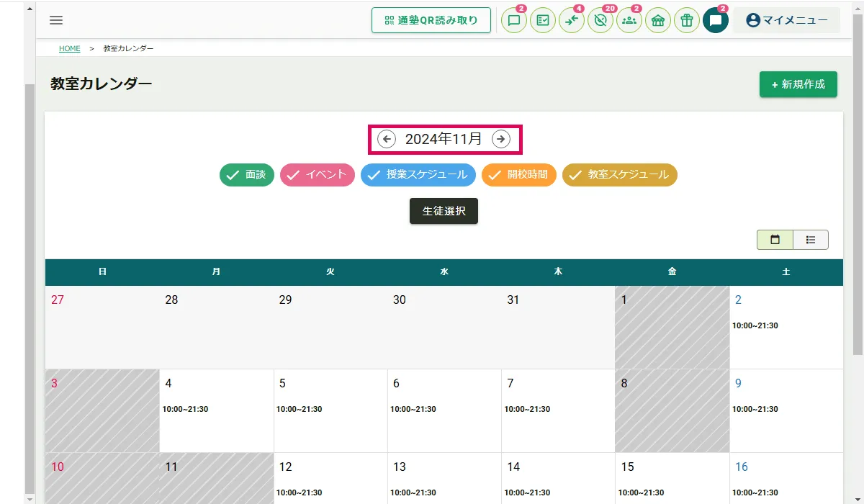This screenshot has width=864, height=504.
Task: Open the crossed-circle icon with badge 20
Action: click(600, 20)
